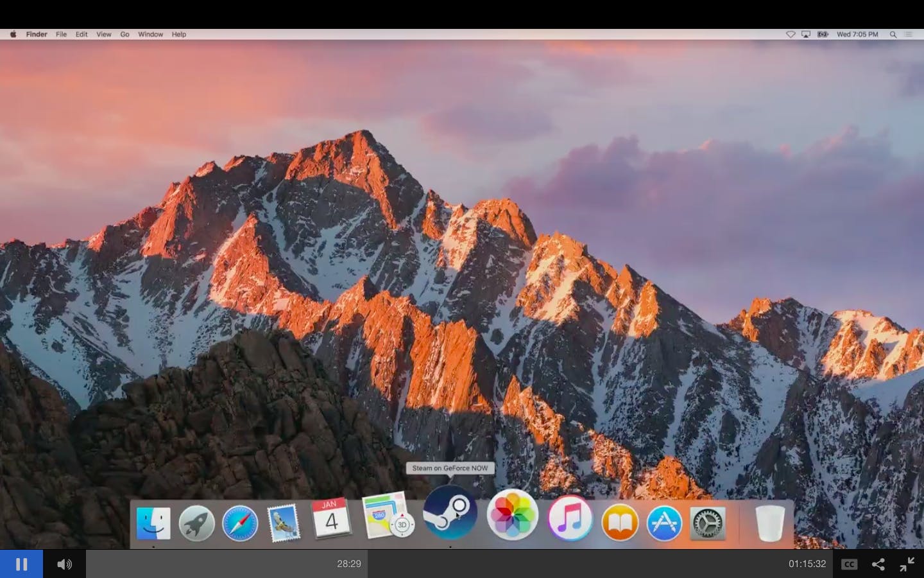Open the Help menu
Screen dimensions: 924x578
[x=179, y=34]
